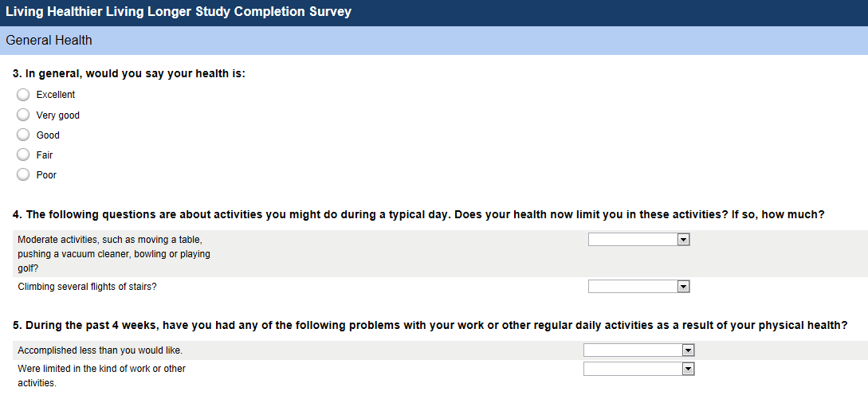Select the Fair radio button

(x=23, y=155)
